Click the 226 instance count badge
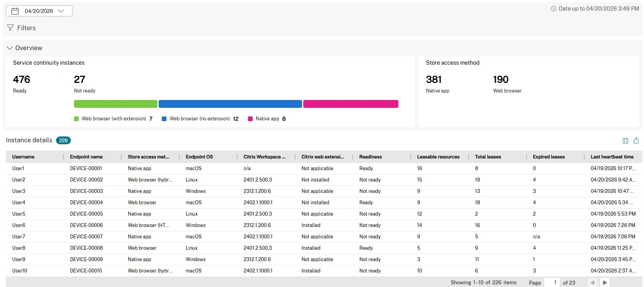The height and width of the screenshot is (287, 644). (x=63, y=140)
